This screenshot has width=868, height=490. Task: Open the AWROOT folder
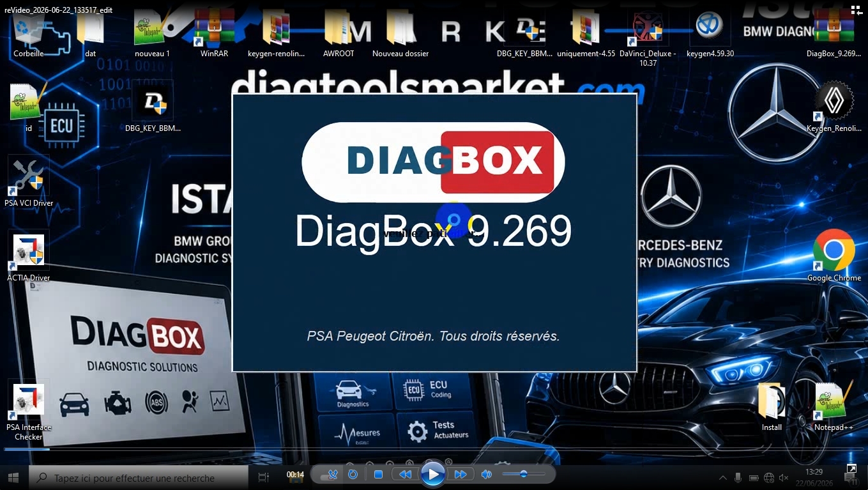pyautogui.click(x=339, y=32)
